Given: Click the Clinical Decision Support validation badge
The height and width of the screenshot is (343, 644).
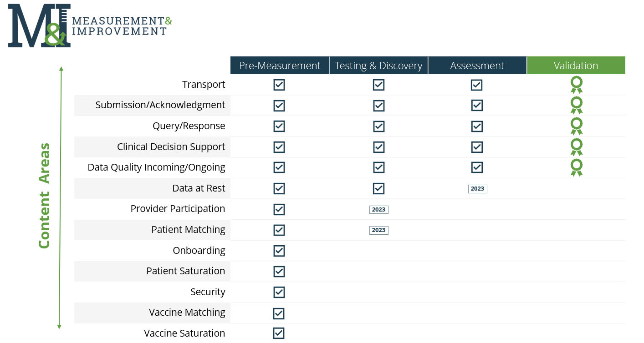Looking at the screenshot, I should pyautogui.click(x=577, y=147).
